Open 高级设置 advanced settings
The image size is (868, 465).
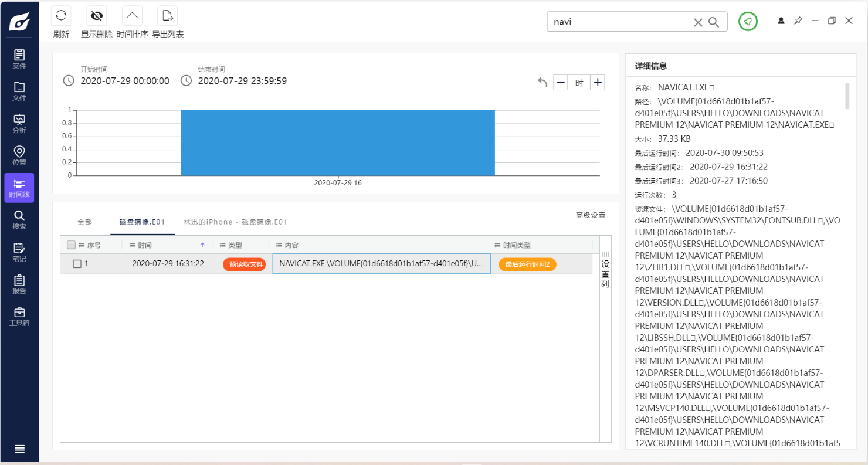[x=591, y=215]
